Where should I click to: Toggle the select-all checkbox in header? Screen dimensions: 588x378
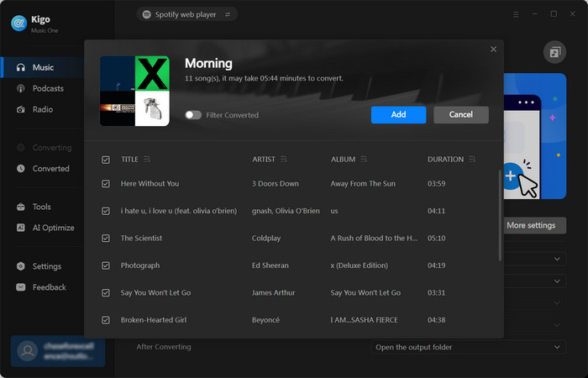point(106,160)
